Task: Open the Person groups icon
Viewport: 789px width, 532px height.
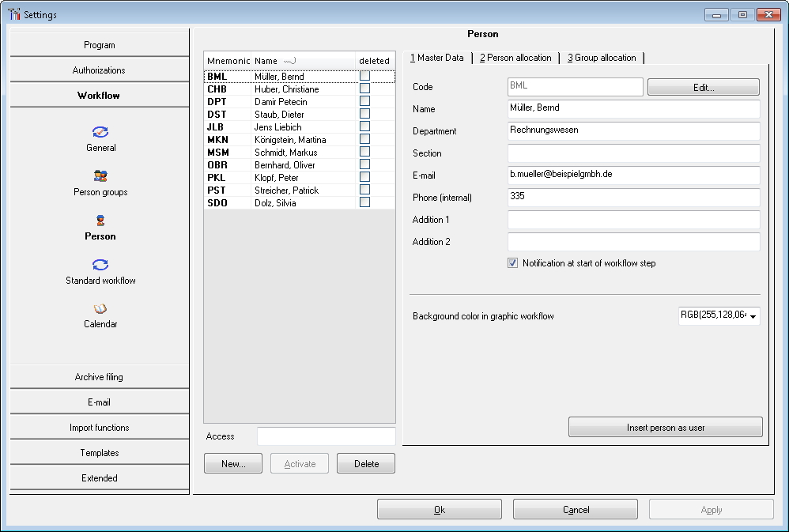Action: coord(100,175)
